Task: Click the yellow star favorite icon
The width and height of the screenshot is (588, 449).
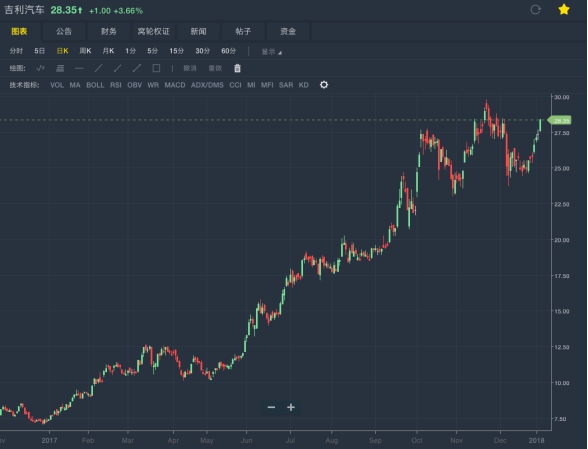Action: (x=564, y=9)
